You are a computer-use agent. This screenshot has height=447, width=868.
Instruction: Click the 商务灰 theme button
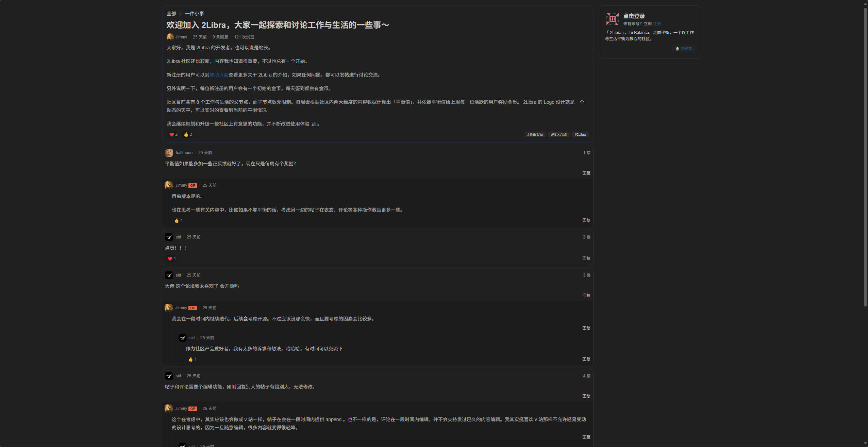[684, 49]
